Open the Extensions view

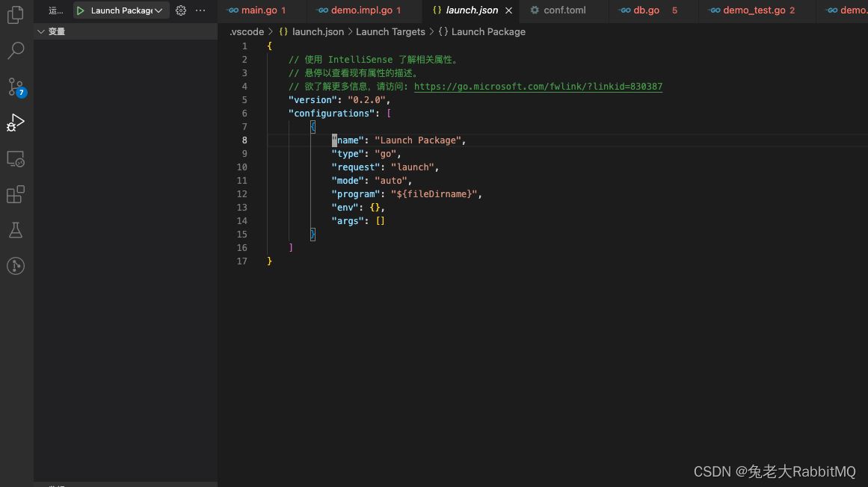15,193
